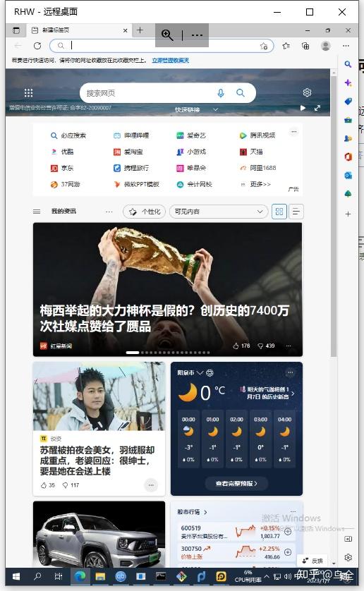364x591 pixels.
Task: Open the 携程旅行 quick link
Action: [x=131, y=168]
